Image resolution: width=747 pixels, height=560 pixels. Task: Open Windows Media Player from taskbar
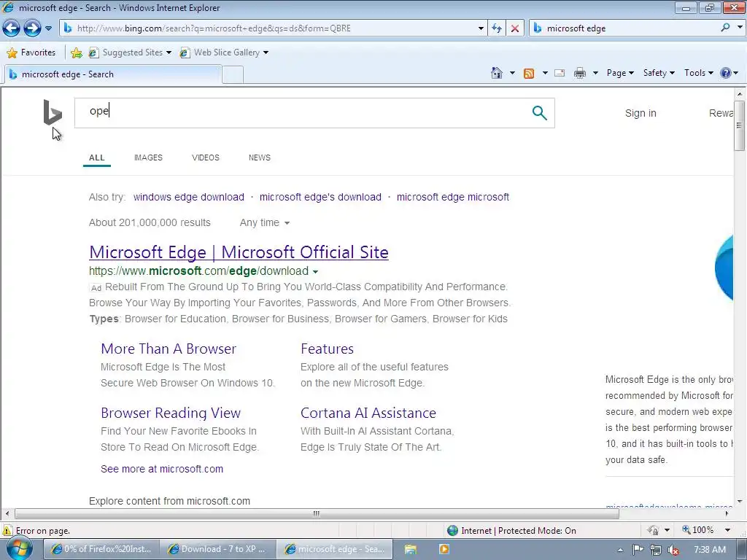tap(444, 549)
